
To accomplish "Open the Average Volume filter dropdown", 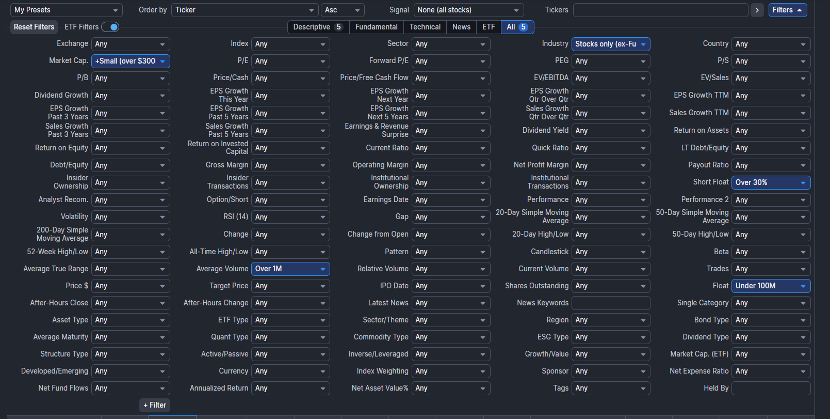I will tap(290, 269).
